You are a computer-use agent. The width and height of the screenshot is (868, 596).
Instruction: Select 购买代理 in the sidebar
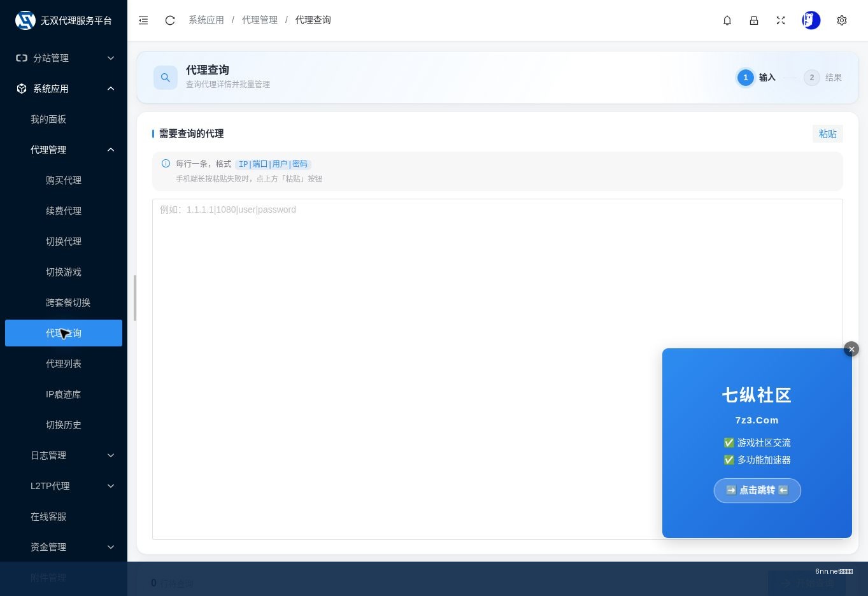point(64,180)
